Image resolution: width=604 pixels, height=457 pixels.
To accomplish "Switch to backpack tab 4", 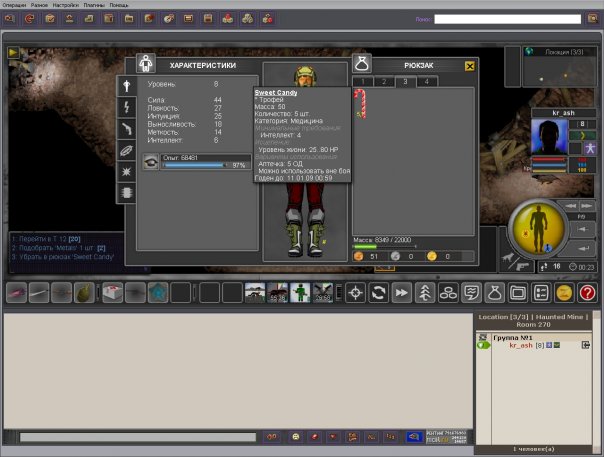I will [x=425, y=81].
